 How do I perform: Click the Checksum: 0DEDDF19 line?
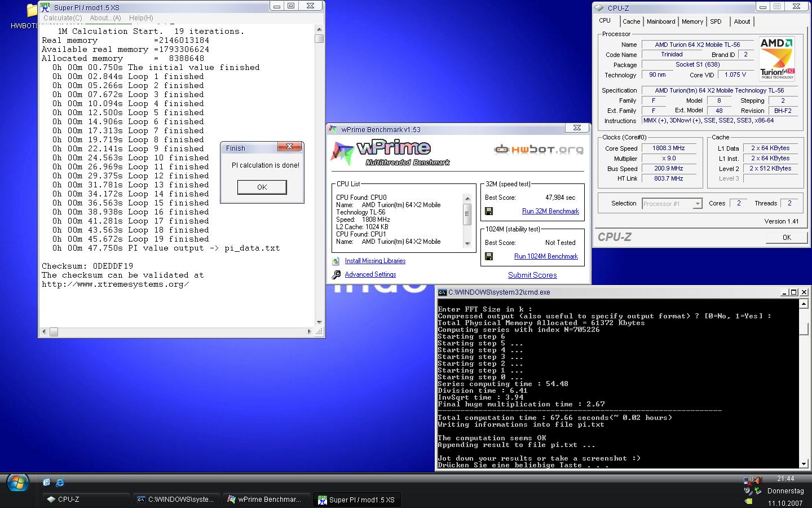point(87,266)
